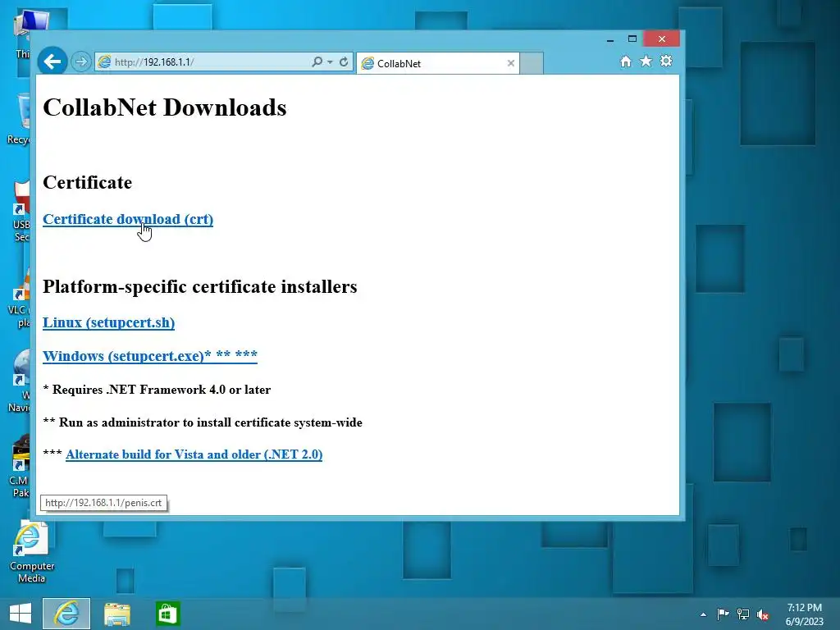This screenshot has width=840, height=630.
Task: Open a new blank tab
Action: 532,63
